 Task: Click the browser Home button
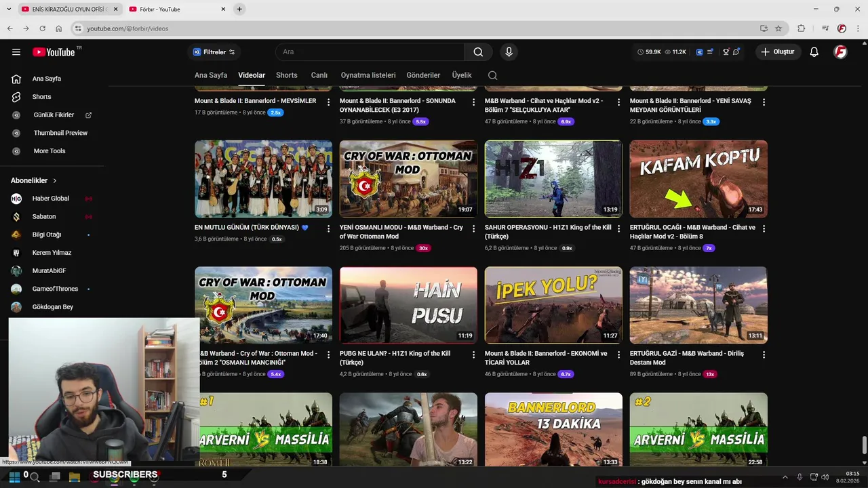point(58,28)
